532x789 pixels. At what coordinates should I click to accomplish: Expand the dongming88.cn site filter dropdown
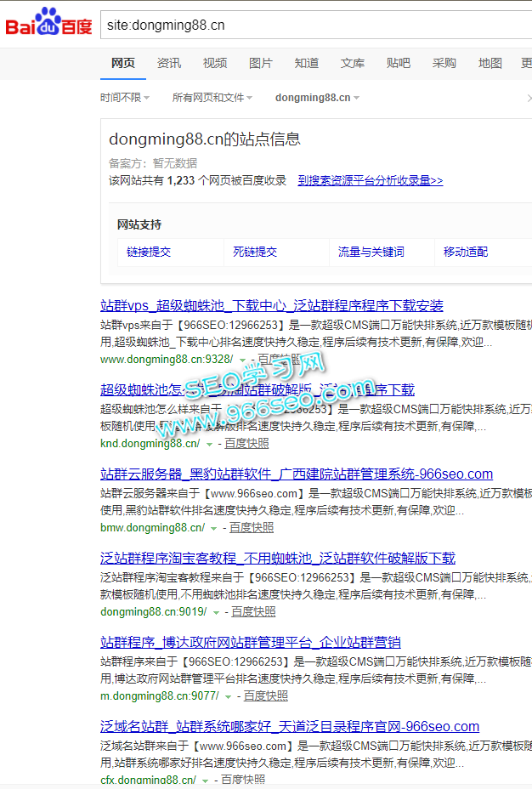317,98
